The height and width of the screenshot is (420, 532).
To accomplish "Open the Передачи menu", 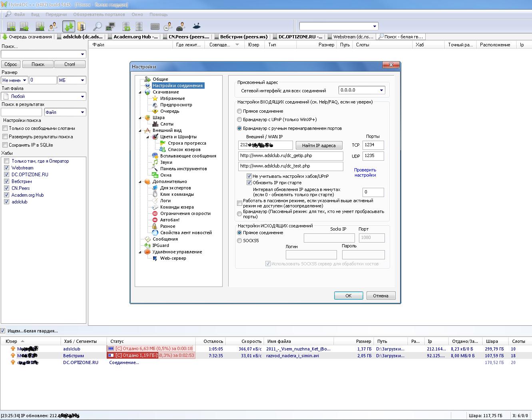I will pos(56,14).
